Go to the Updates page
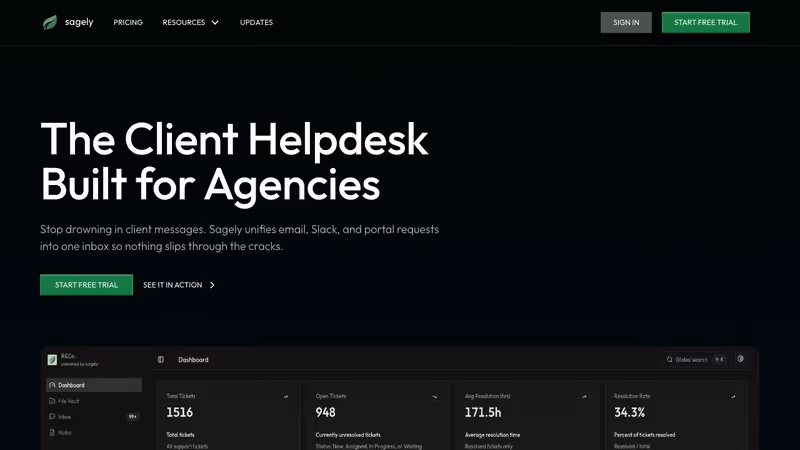Viewport: 800px width, 450px height. 256,22
